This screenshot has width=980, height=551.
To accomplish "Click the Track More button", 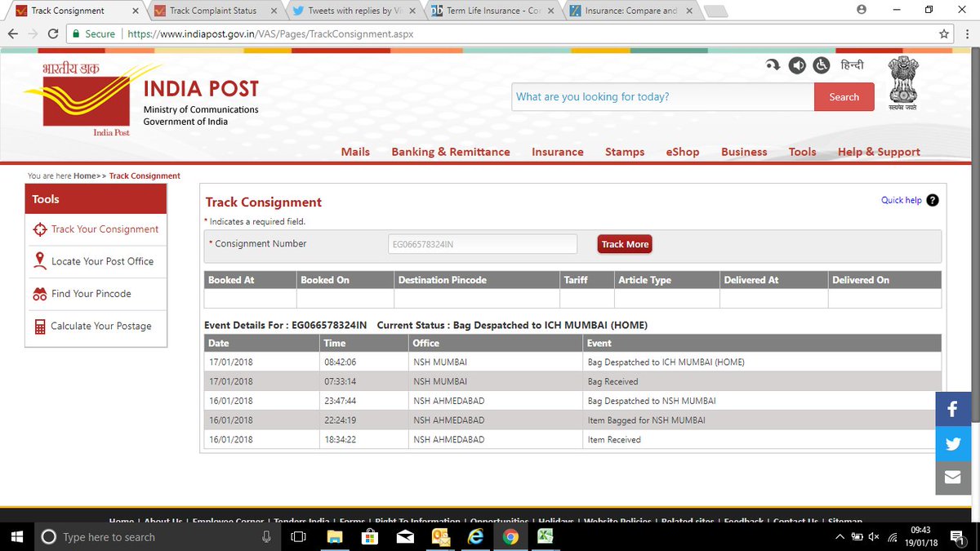I will tap(625, 244).
